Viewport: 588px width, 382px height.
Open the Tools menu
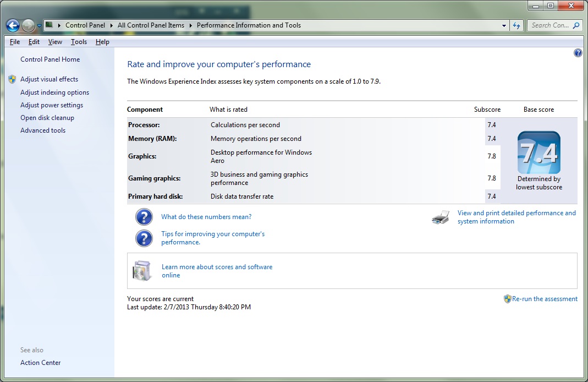point(79,42)
